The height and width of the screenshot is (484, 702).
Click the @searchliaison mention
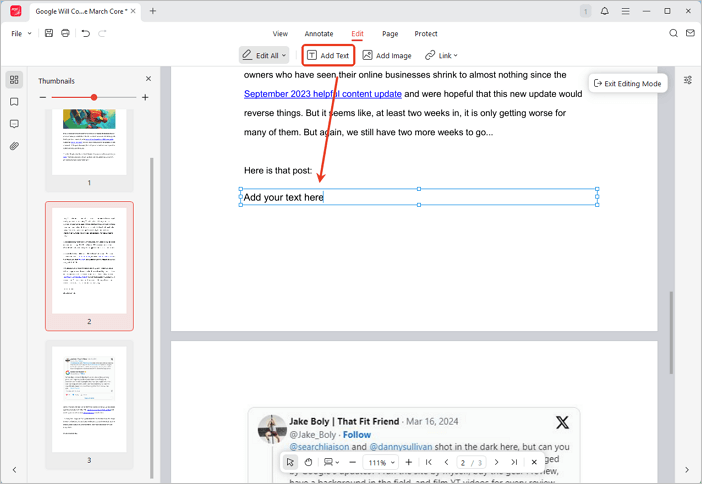pyautogui.click(x=319, y=447)
